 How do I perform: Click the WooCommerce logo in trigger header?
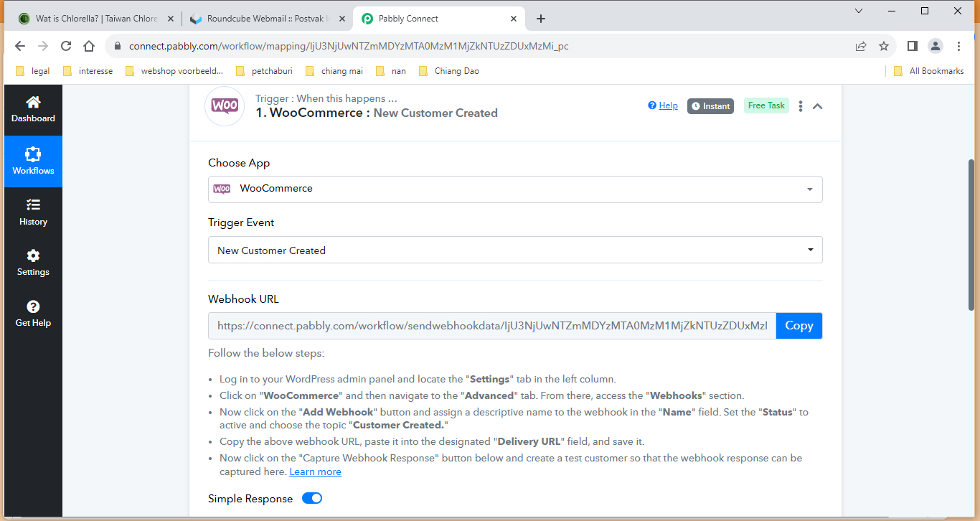click(225, 106)
